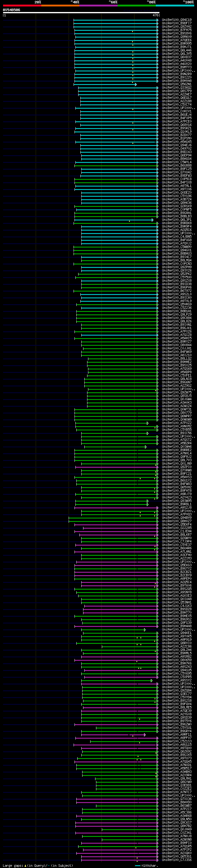Pick the red ~20% identity legend segment
The width and height of the screenshot is (197, 868).
(22, 6)
